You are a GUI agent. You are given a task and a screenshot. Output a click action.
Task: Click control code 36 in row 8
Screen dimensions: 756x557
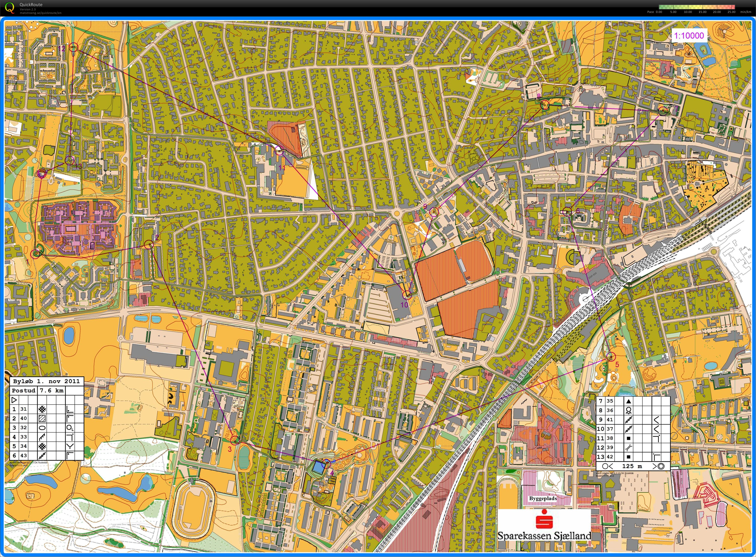tap(610, 410)
